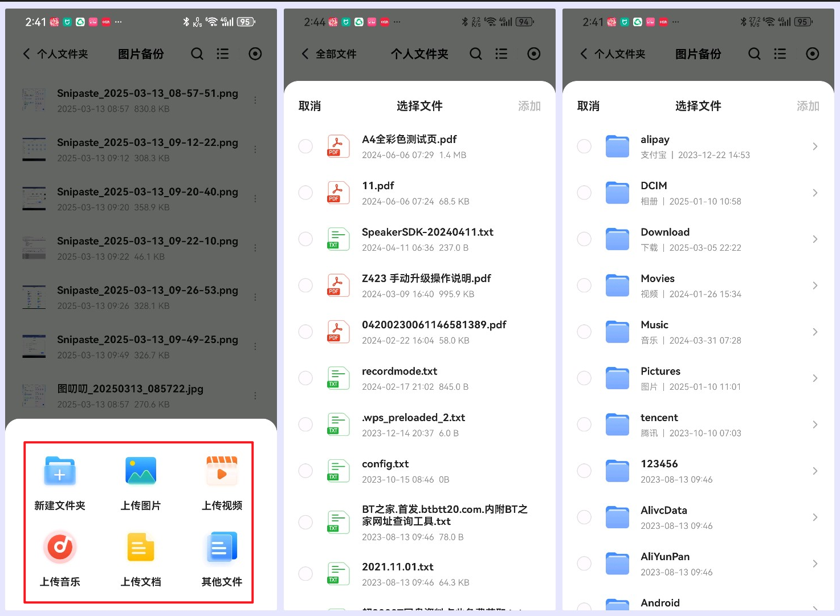Tap 取消 in the middle file picker
The width and height of the screenshot is (840, 616).
coord(310,106)
